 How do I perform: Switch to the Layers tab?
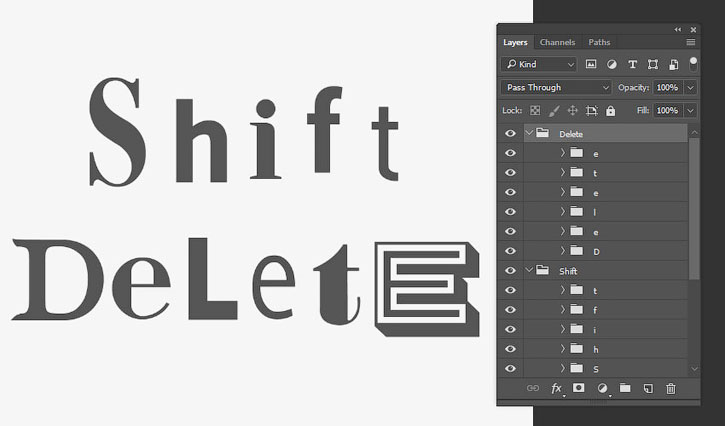(x=515, y=42)
